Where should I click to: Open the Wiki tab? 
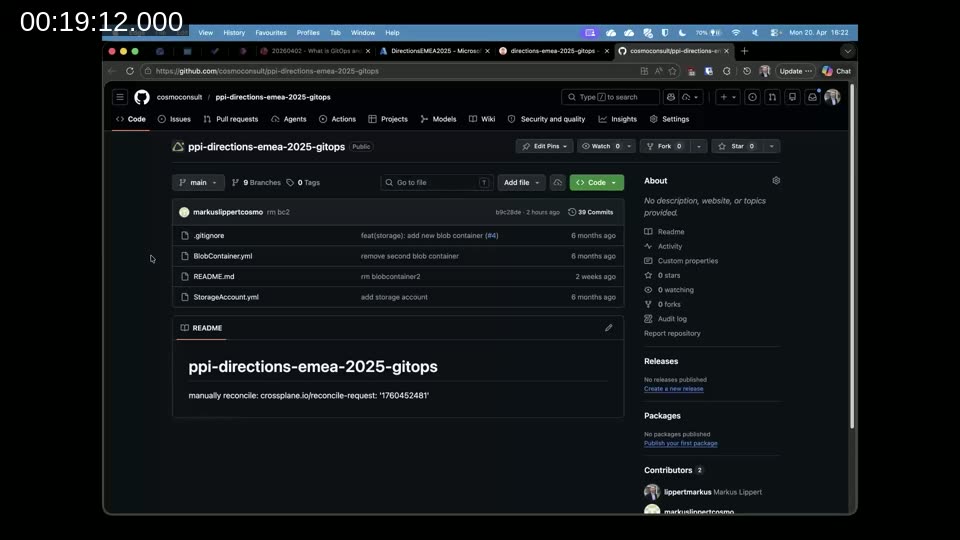(482, 119)
